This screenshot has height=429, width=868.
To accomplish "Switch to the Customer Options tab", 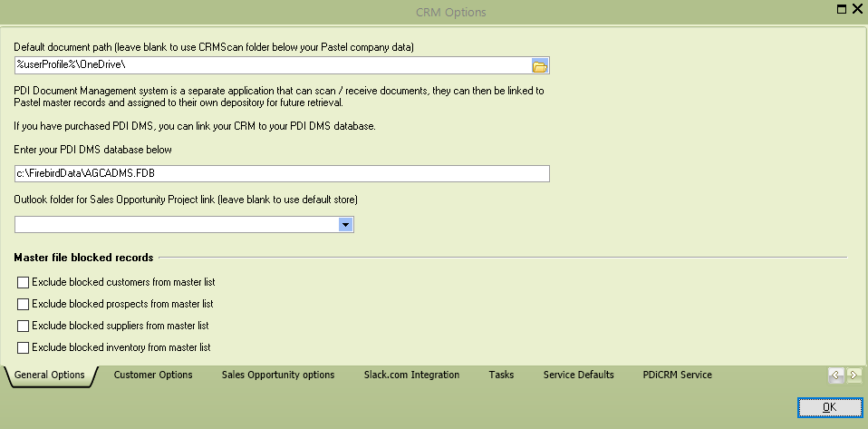I will click(153, 375).
